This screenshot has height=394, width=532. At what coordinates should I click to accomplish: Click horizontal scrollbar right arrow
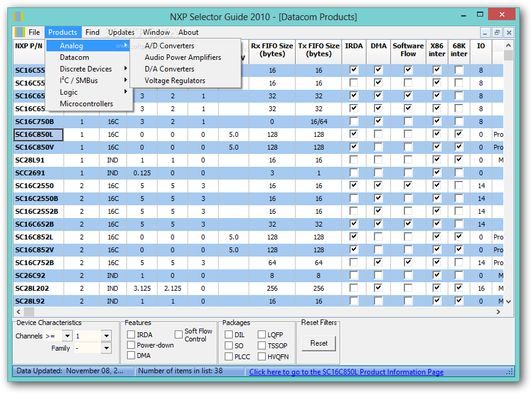pos(498,312)
